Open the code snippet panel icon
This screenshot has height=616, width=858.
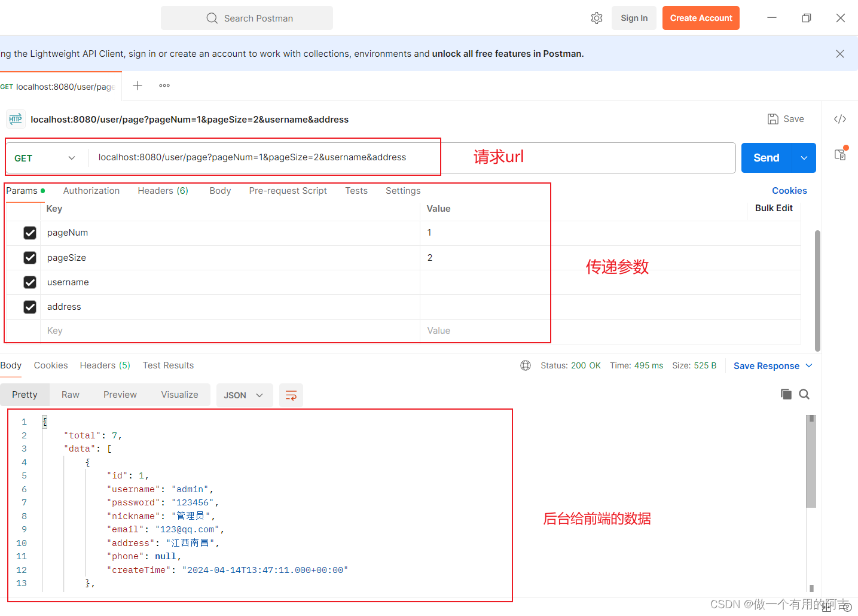(840, 119)
